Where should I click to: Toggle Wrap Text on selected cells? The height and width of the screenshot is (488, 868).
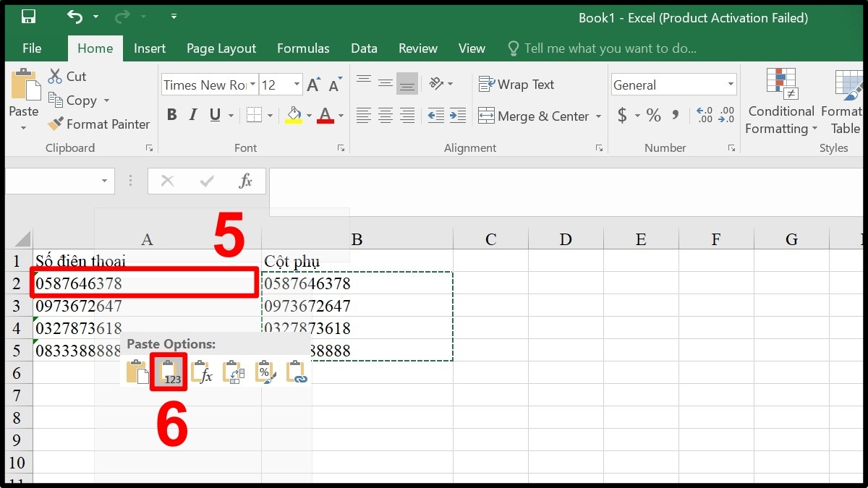coord(516,85)
